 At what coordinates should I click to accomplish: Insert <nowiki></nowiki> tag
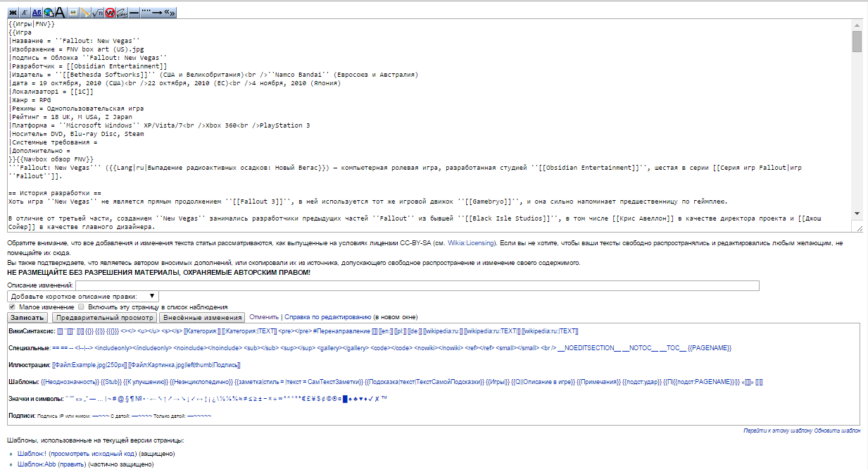pyautogui.click(x=439, y=348)
